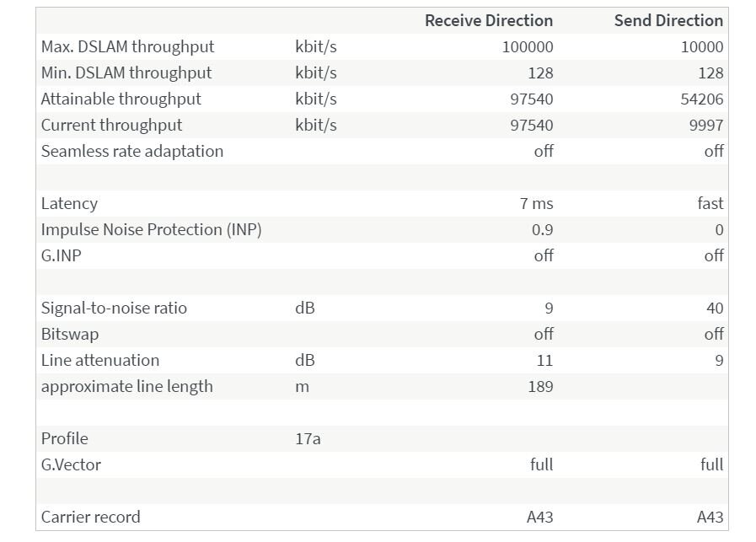Viewport: 756px width, 542px height.
Task: Click the Signal-to-noise ratio label
Action: [114, 309]
